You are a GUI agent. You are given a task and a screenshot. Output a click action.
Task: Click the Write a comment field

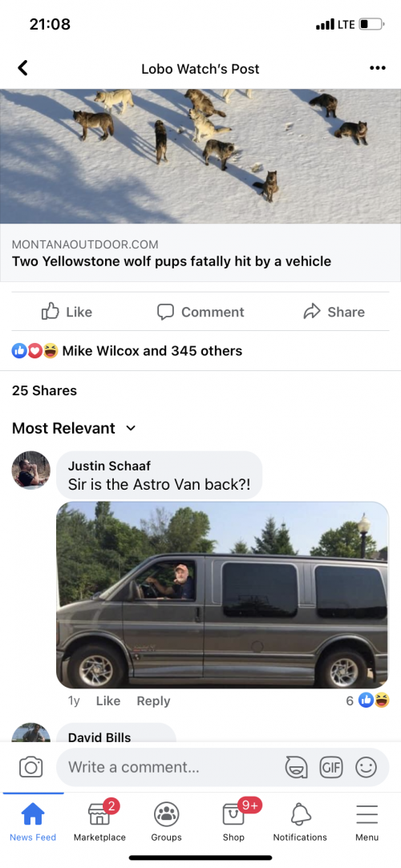tap(223, 767)
